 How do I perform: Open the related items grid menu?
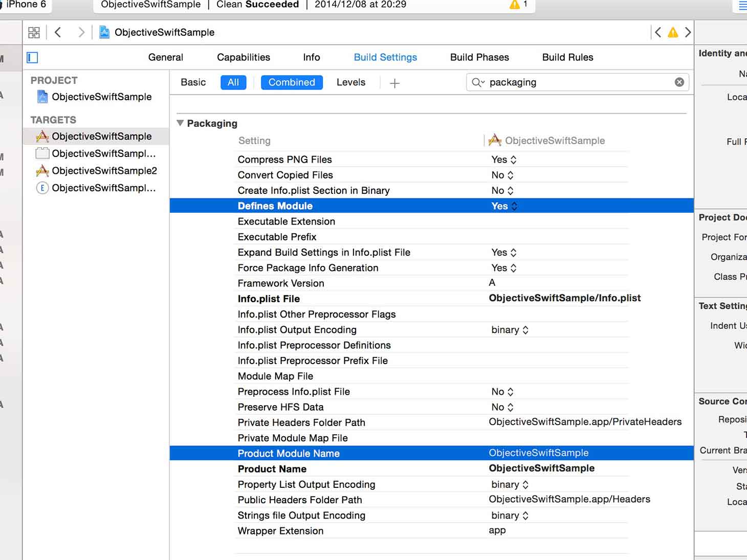(34, 33)
